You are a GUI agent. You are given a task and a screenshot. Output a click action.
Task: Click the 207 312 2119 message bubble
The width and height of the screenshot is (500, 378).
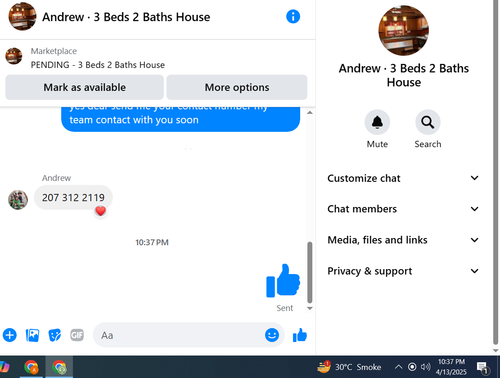tap(73, 197)
